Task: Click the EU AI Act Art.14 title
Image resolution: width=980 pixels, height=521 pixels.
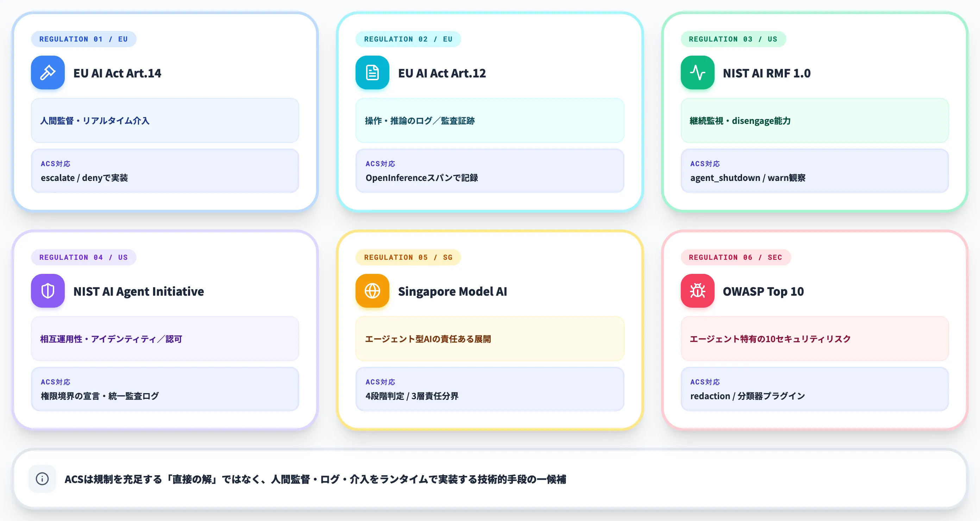Action: click(117, 73)
